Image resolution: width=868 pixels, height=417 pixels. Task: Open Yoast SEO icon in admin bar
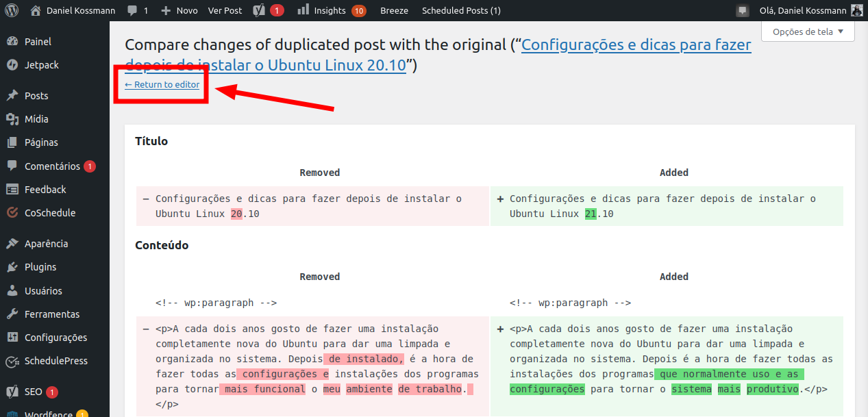tap(260, 10)
